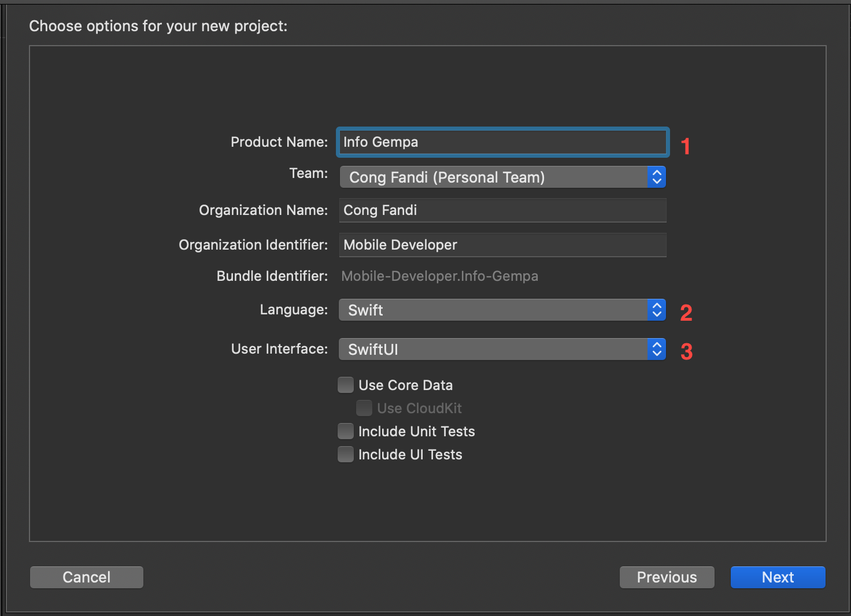
Task: Click the Organization Identifier input field
Action: (502, 245)
